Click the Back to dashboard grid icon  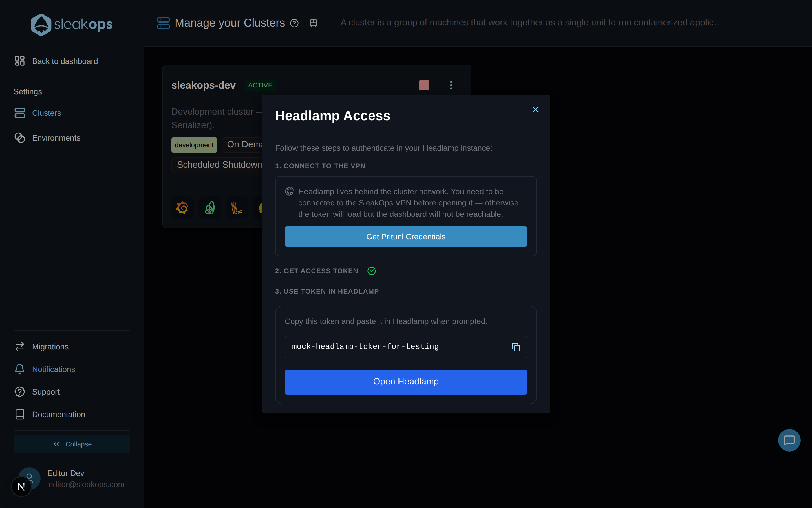click(x=20, y=61)
